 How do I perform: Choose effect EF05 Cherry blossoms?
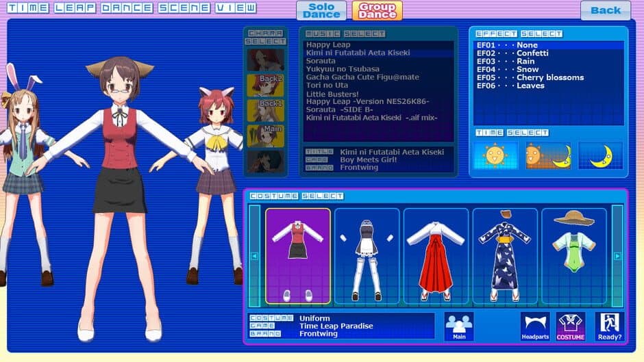548,77
